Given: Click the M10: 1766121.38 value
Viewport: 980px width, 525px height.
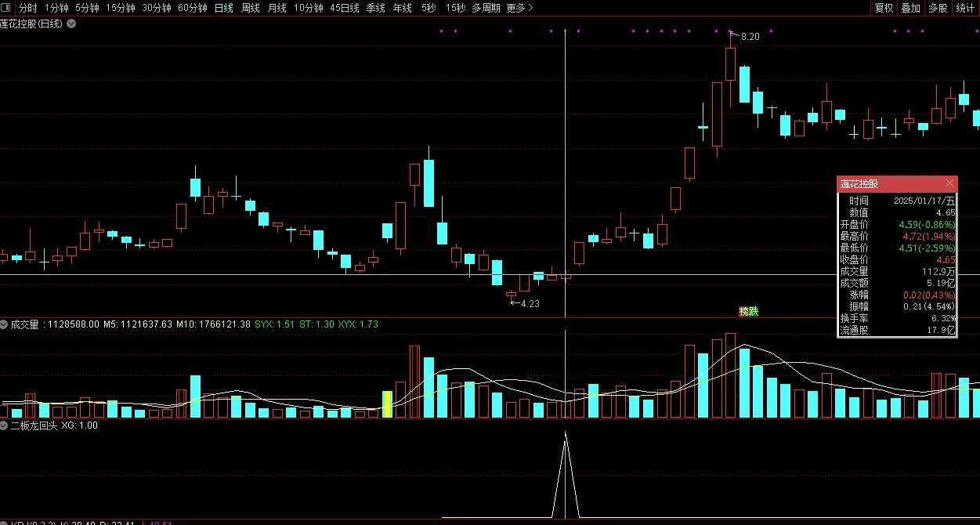Looking at the screenshot, I should pos(213,324).
